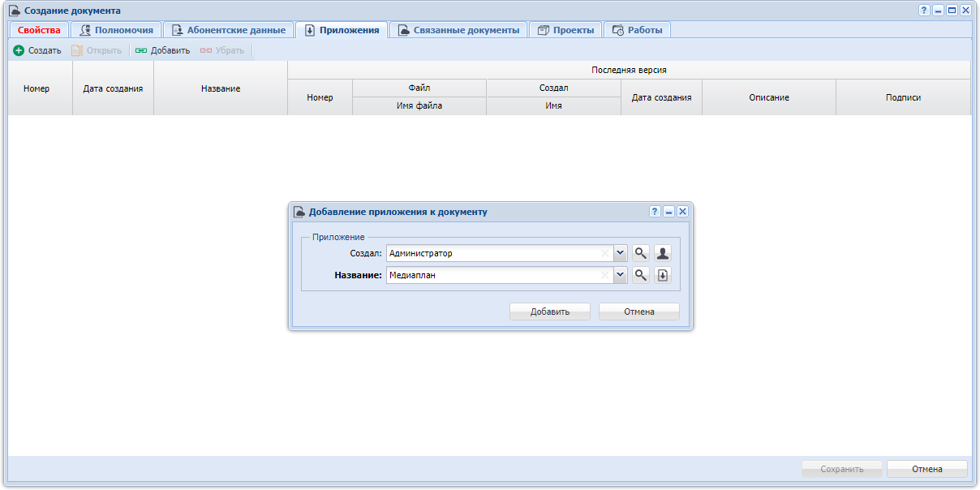Expand the Создал dropdown arrow
This screenshot has height=490, width=980.
(621, 253)
